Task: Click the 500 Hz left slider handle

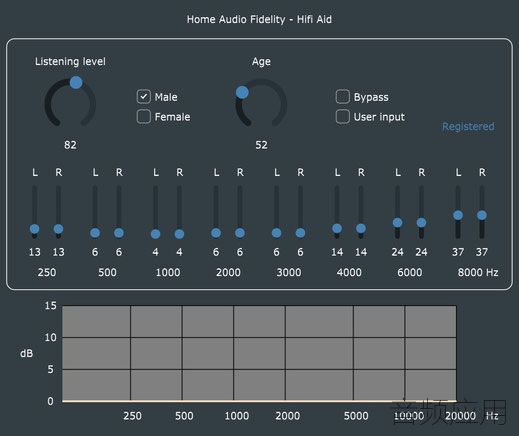Action: [x=95, y=233]
